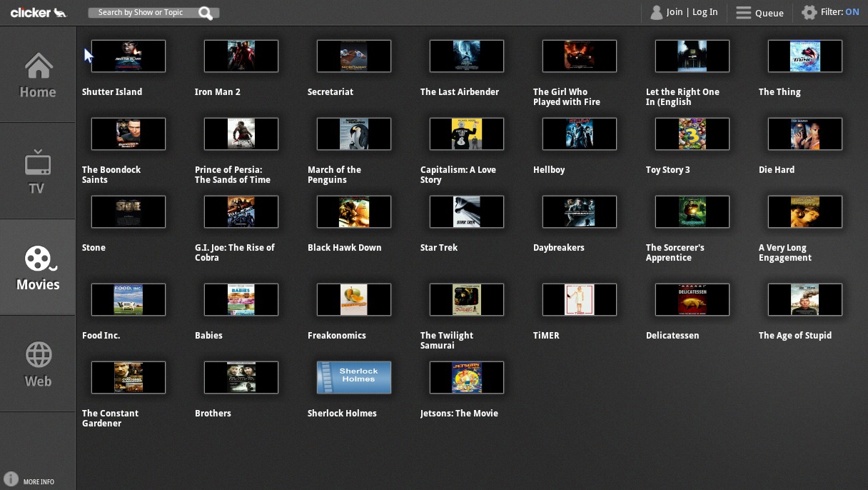Open The Thing poster thumbnail
The image size is (868, 490).
pyautogui.click(x=805, y=56)
